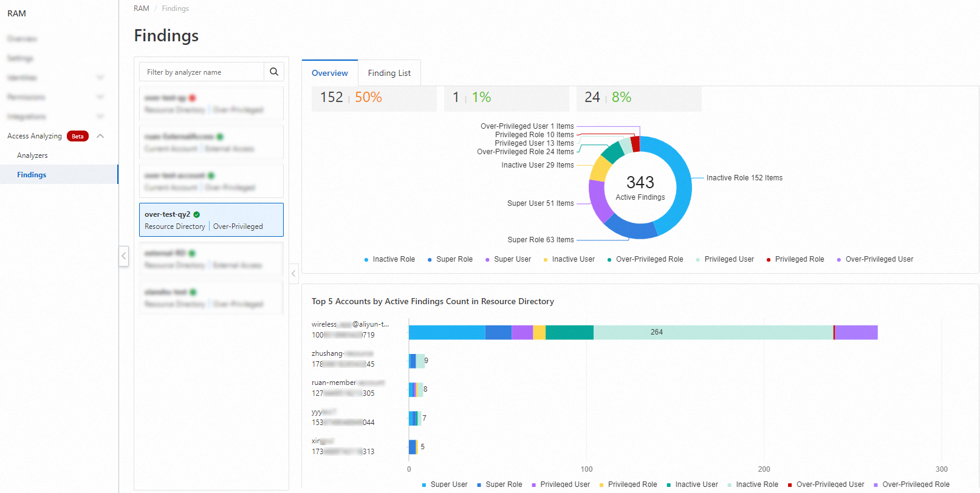Toggle Privileged User in bar chart legend
The image size is (980, 493).
click(561, 484)
